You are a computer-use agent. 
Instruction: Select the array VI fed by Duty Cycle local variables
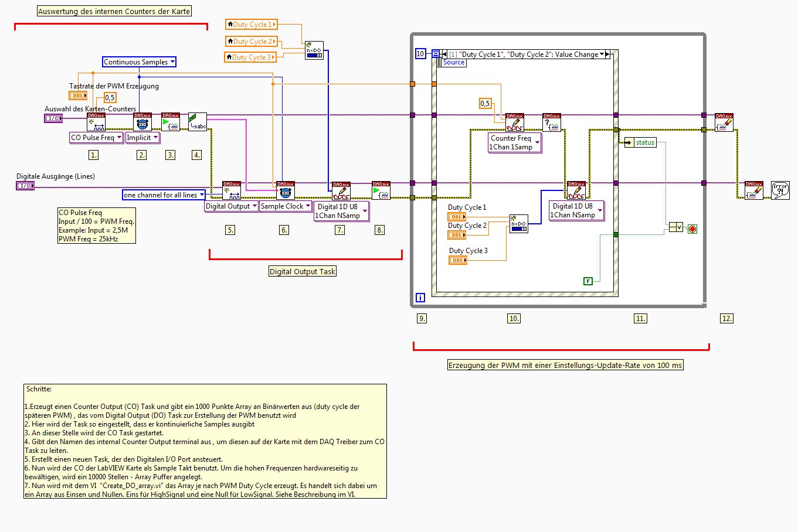(x=314, y=50)
